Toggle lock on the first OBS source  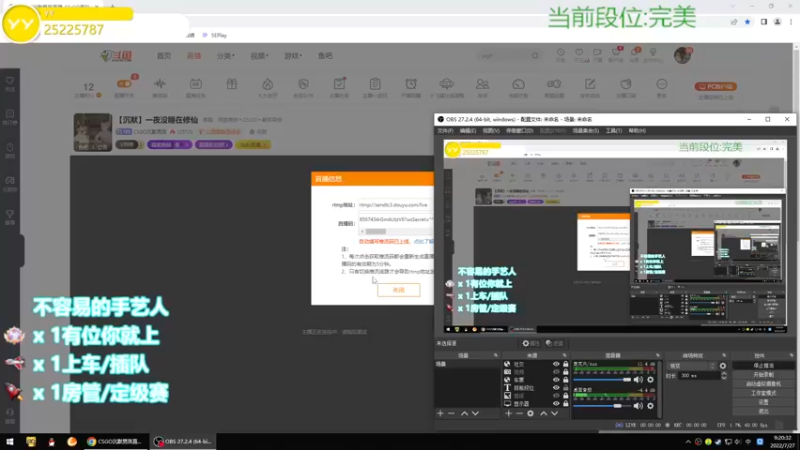point(565,364)
